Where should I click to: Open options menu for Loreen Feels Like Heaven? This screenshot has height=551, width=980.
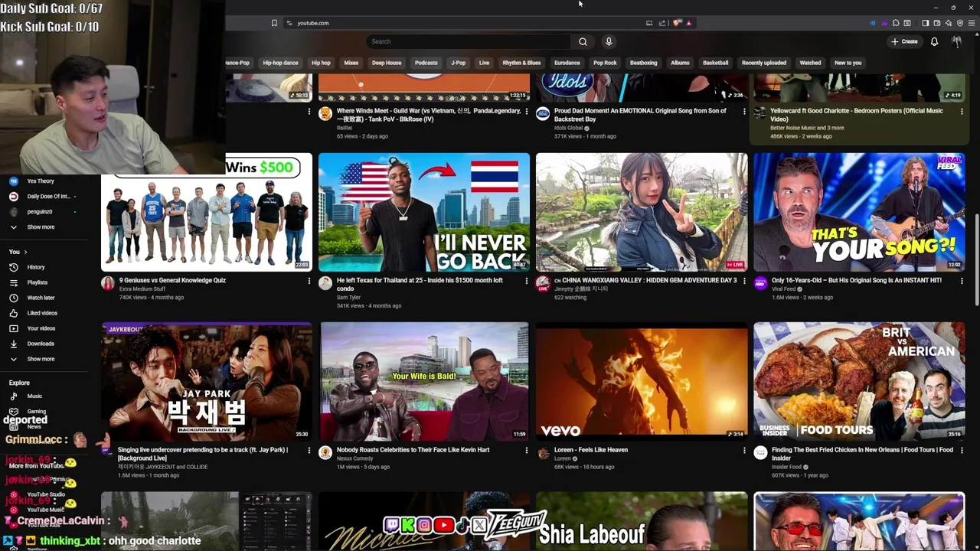click(743, 451)
